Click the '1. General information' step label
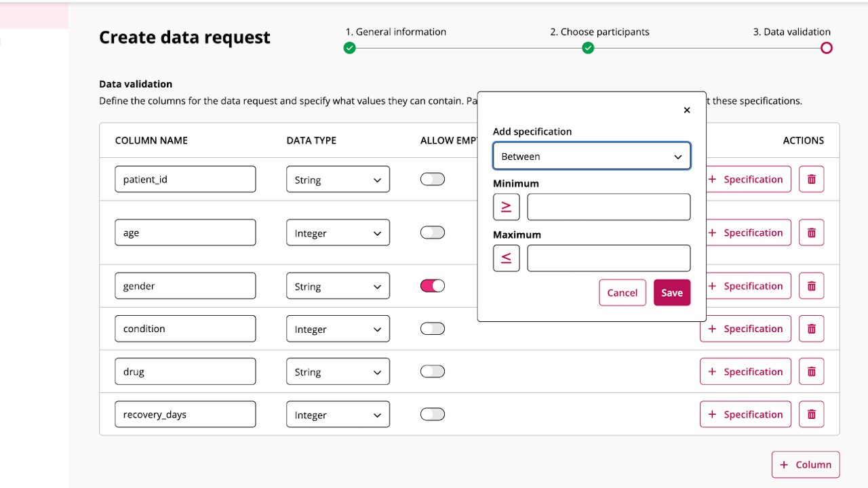Screen dimensions: 868x488 coord(396,32)
